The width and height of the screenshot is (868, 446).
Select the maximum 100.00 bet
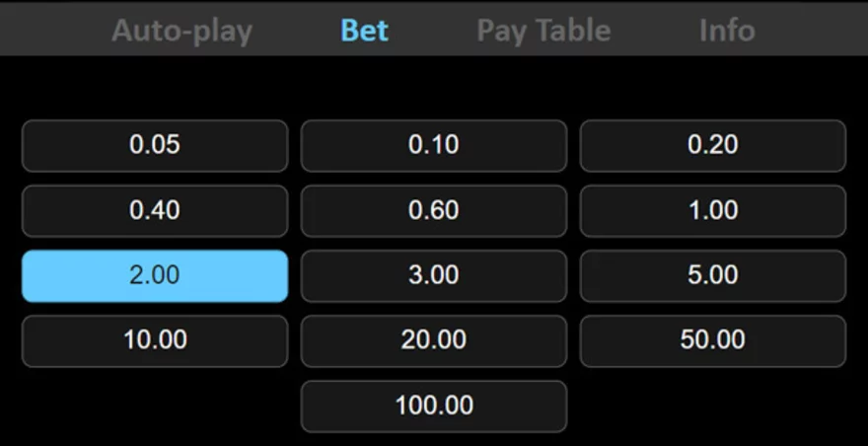434,406
